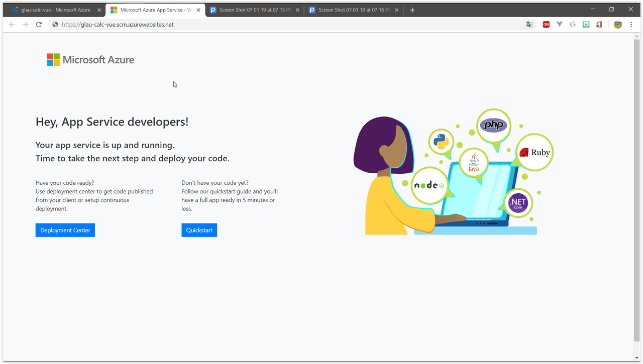Viewport: 643px width, 364px height.
Task: Click "Hey, App Service developers!" heading
Action: click(112, 122)
